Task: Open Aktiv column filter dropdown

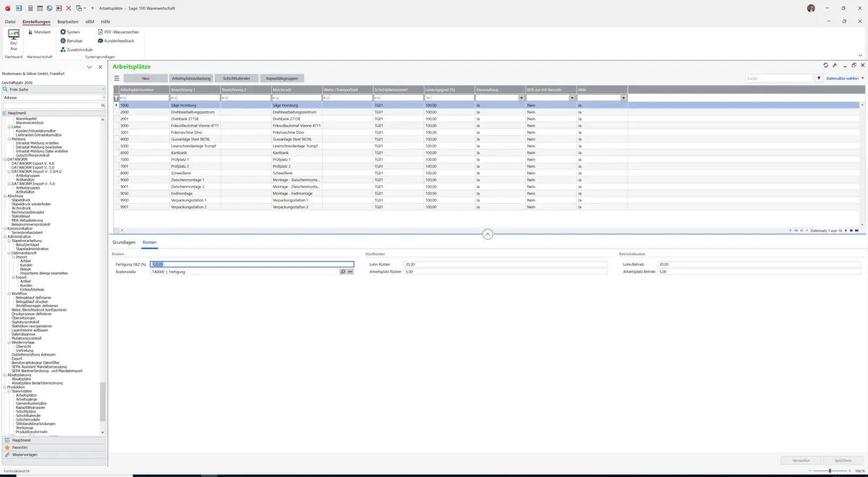Action: point(623,98)
